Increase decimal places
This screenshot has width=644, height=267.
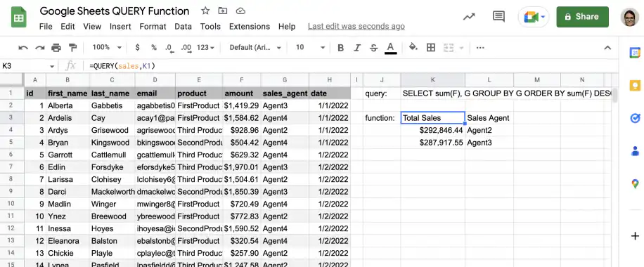tap(186, 48)
